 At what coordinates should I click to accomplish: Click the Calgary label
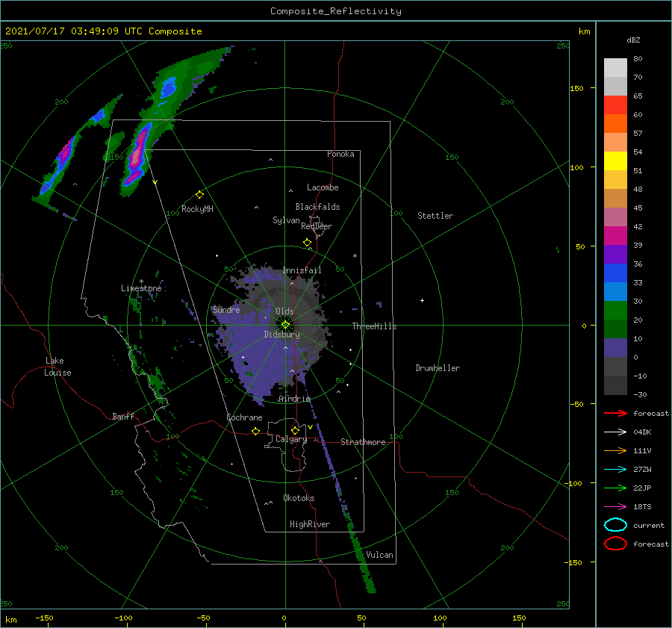[291, 439]
